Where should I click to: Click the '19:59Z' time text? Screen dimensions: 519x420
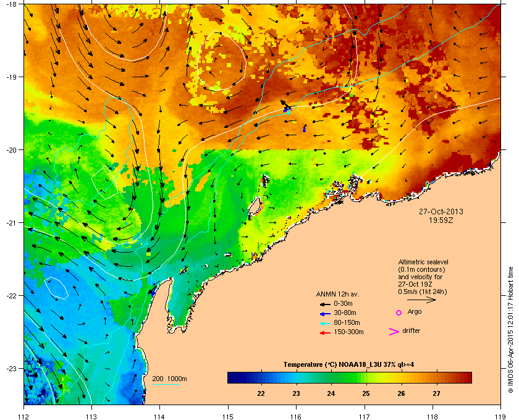[441, 220]
